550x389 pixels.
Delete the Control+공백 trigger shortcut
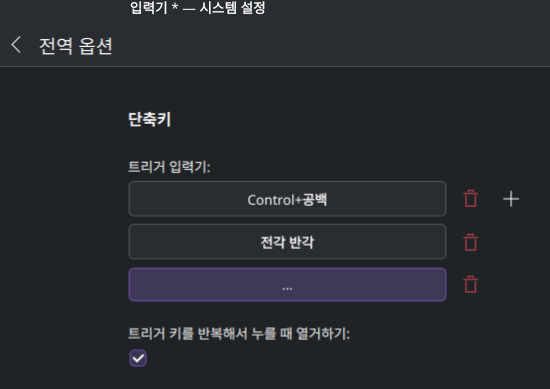(x=470, y=199)
